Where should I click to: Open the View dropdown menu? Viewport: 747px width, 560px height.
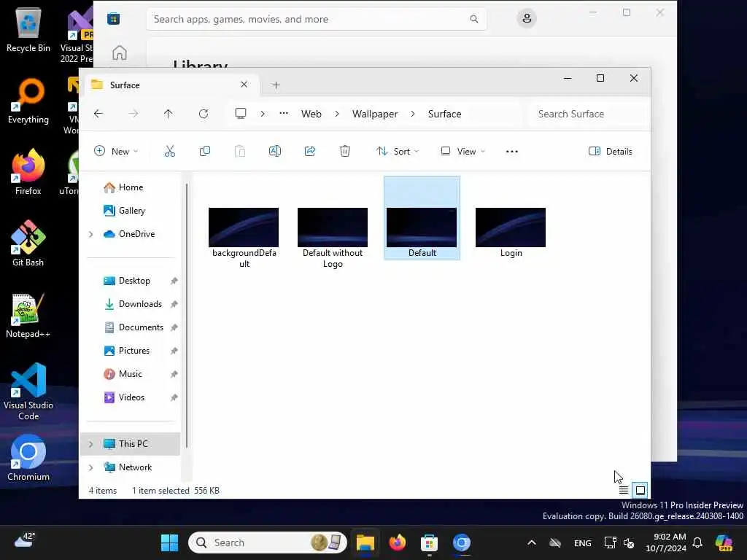pyautogui.click(x=462, y=152)
